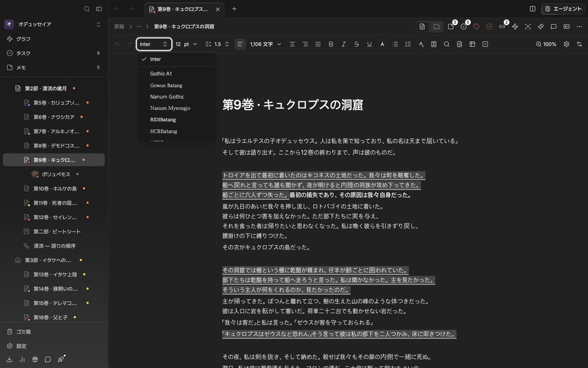Switch to document view toggle

422,27
